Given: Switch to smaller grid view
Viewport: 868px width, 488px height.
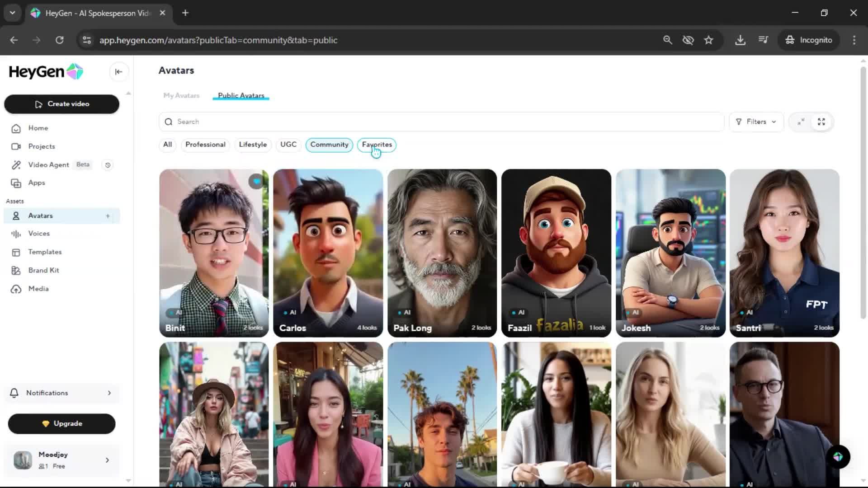Looking at the screenshot, I should [x=801, y=122].
